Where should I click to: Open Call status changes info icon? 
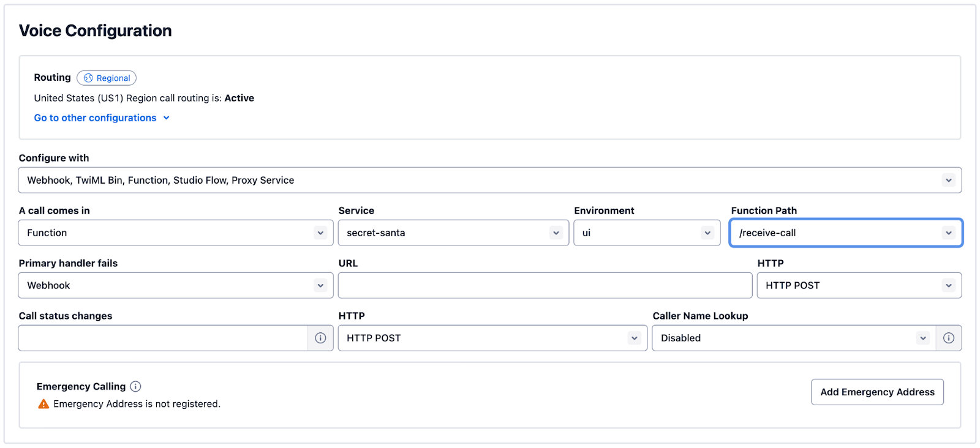[320, 338]
